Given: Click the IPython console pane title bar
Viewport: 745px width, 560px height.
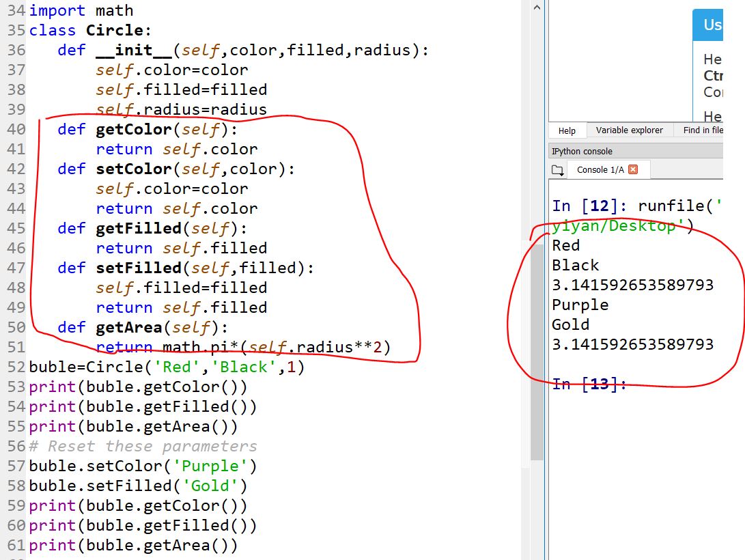Looking at the screenshot, I should (635, 151).
